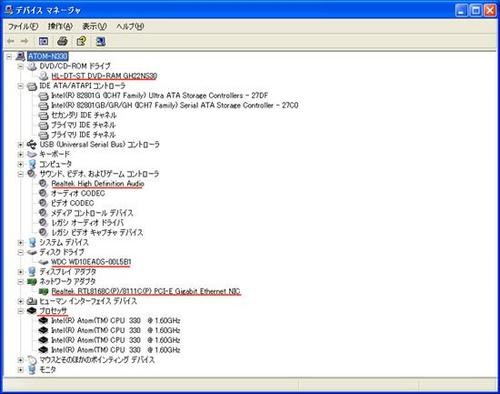
Task: Select the Ultra ATA Storage Controllers - 27DF entry
Action: [x=160, y=96]
